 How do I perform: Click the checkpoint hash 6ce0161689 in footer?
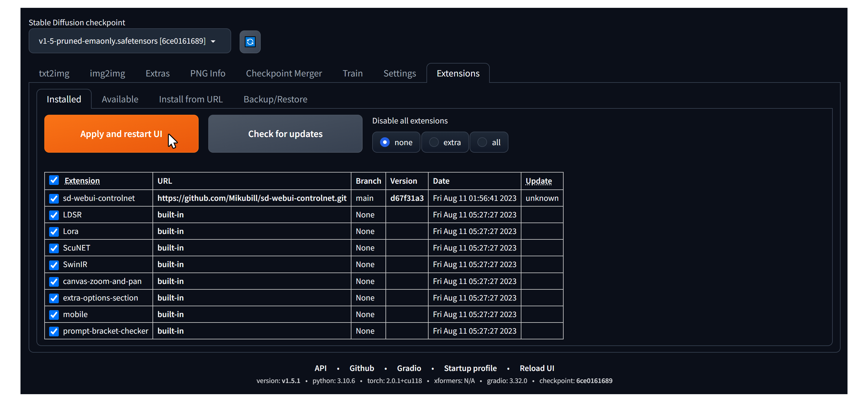click(594, 380)
